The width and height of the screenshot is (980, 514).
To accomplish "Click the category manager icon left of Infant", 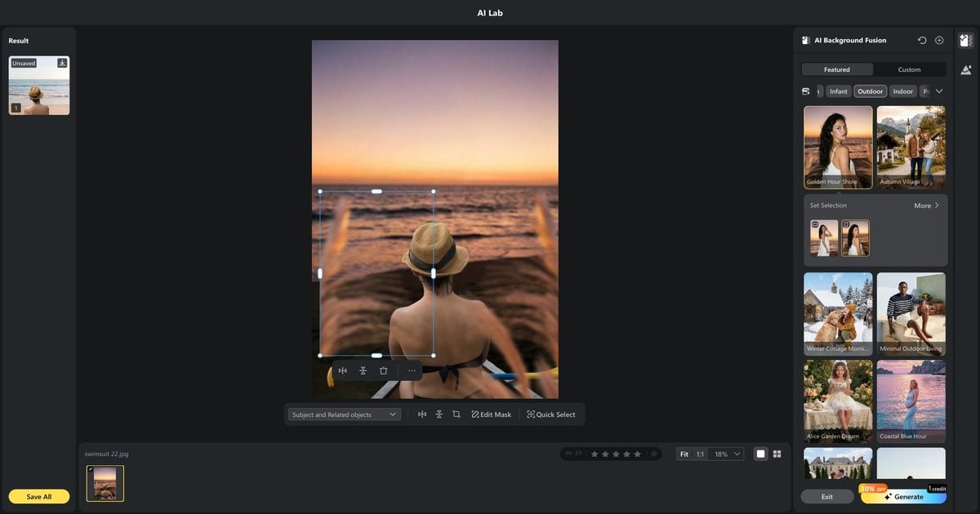I will [807, 91].
